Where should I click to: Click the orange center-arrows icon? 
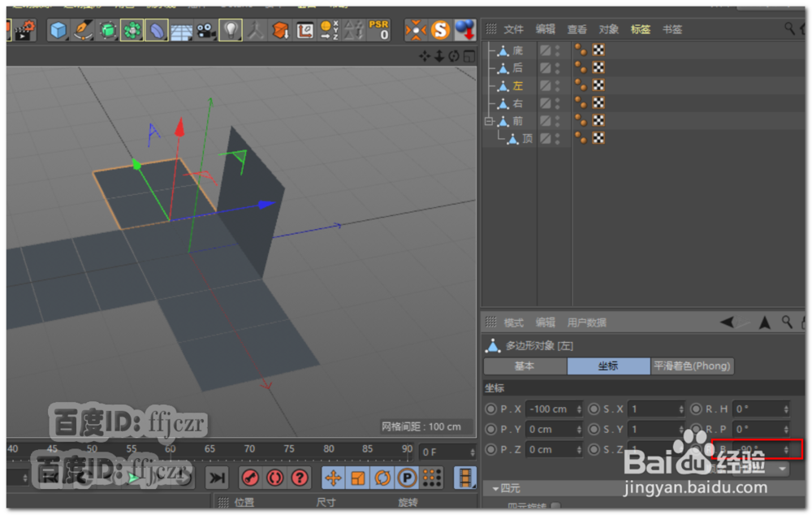pyautogui.click(x=416, y=30)
